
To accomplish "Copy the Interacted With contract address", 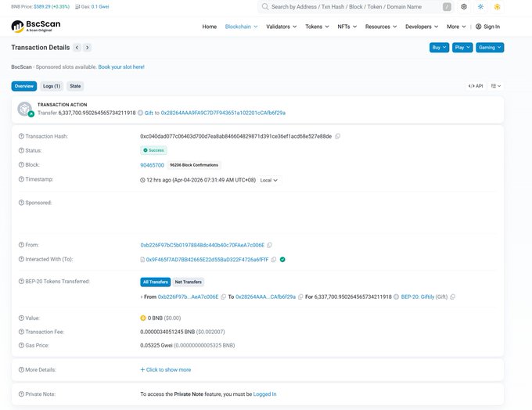I will pyautogui.click(x=275, y=259).
